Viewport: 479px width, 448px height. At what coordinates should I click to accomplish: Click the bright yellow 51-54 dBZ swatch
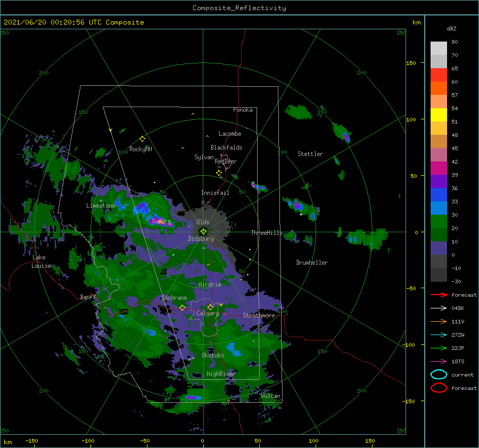(x=439, y=115)
